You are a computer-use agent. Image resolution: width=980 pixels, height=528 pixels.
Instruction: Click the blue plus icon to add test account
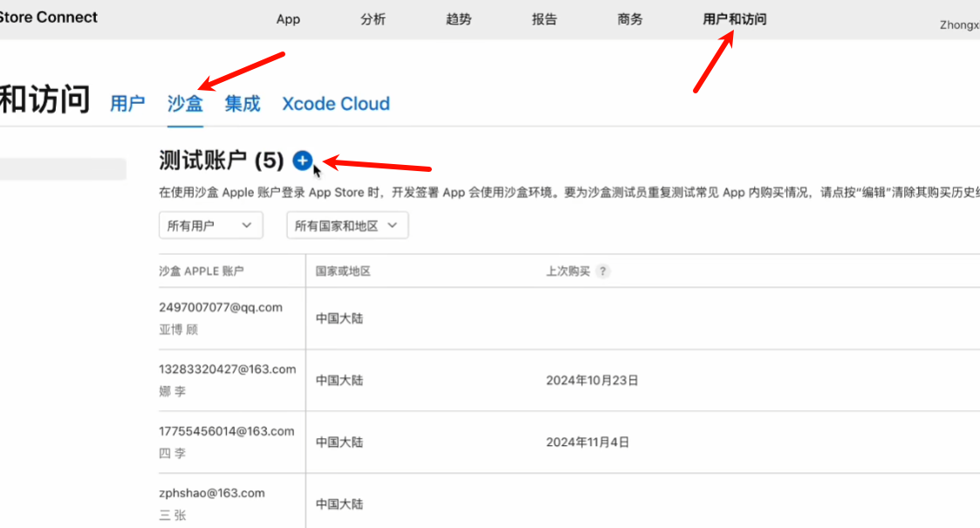pyautogui.click(x=303, y=161)
